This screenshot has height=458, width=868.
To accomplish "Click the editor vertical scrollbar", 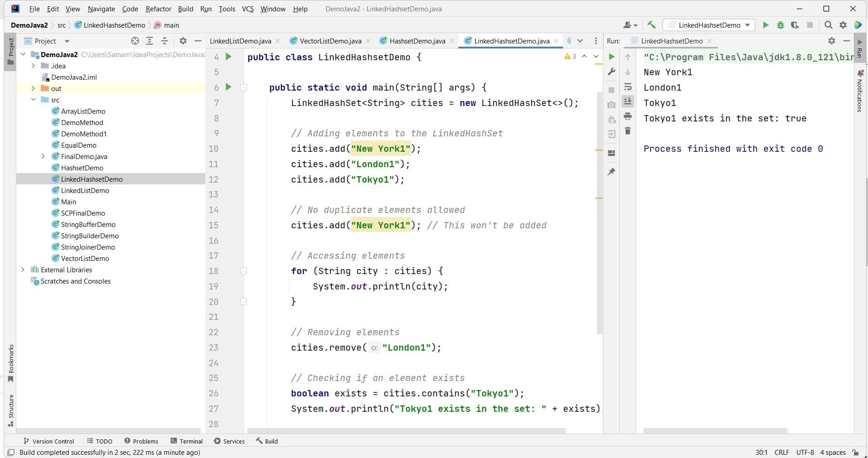I will [x=600, y=213].
